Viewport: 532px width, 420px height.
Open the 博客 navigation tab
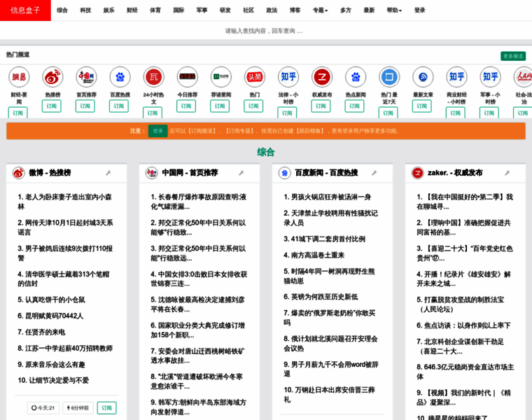pyautogui.click(x=295, y=10)
